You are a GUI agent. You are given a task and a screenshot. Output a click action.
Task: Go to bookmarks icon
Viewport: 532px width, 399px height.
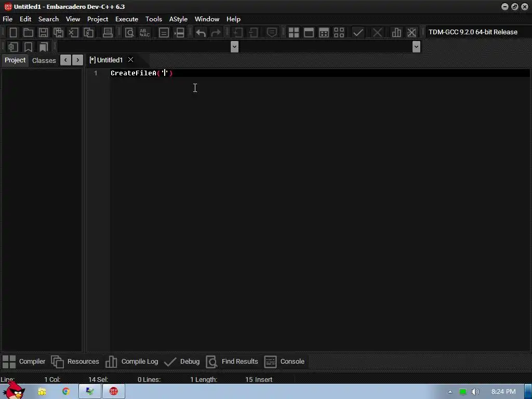43,47
